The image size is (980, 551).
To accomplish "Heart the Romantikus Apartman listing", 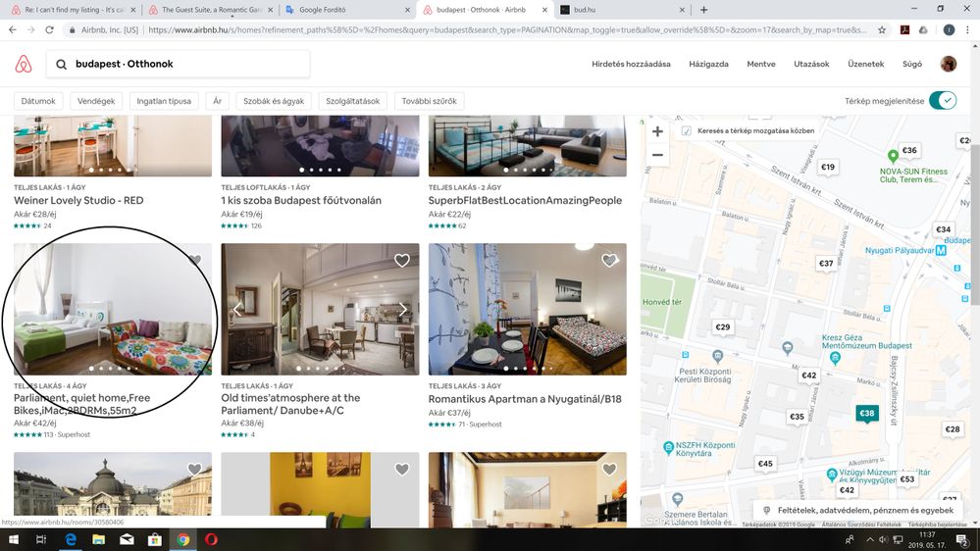I will [609, 261].
